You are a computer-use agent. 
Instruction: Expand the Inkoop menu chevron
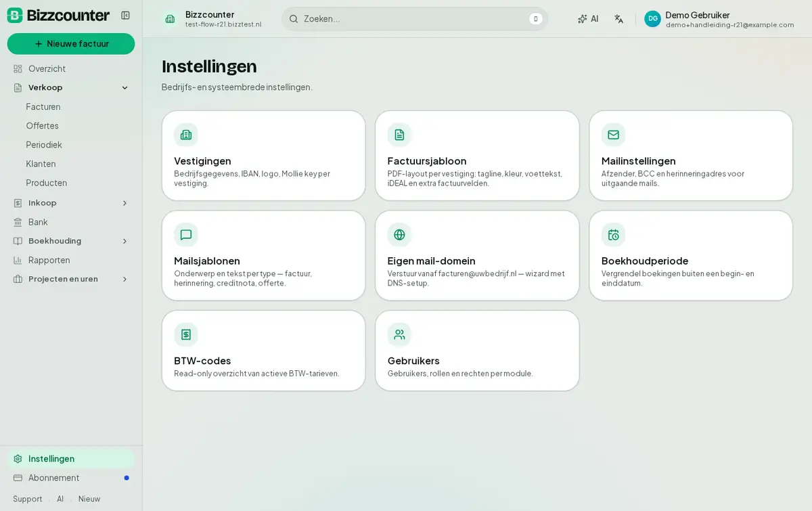point(125,203)
